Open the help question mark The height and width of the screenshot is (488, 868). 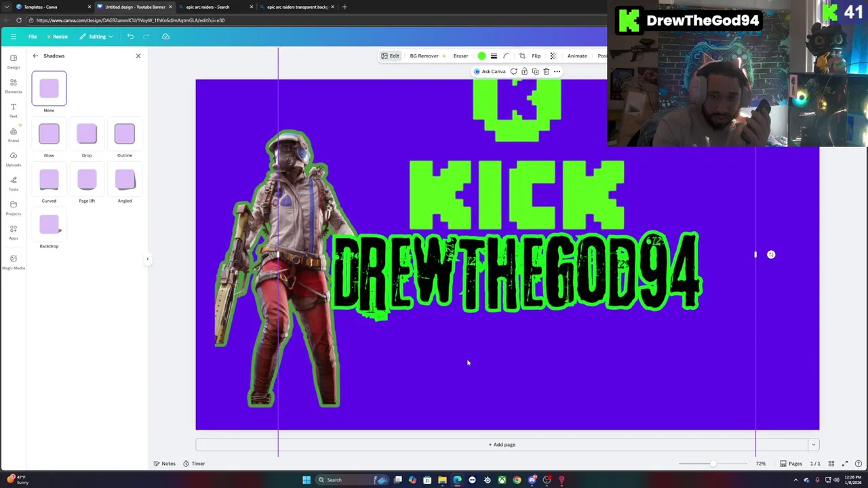click(859, 464)
